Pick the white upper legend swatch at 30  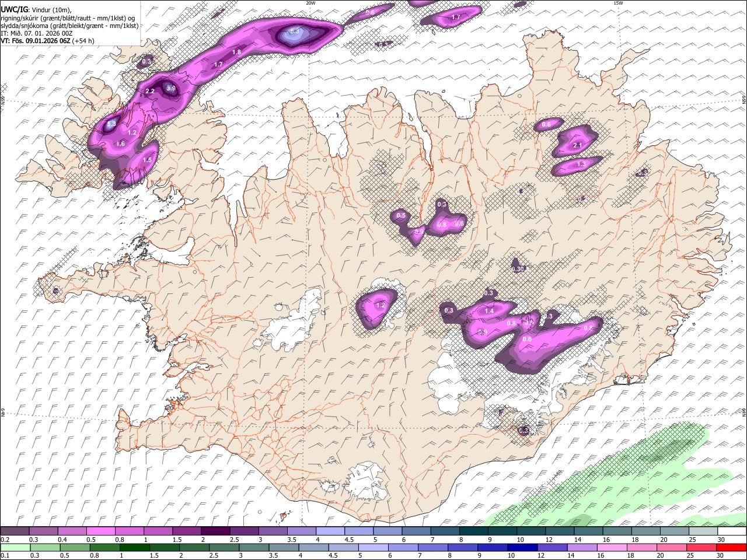coord(732,531)
